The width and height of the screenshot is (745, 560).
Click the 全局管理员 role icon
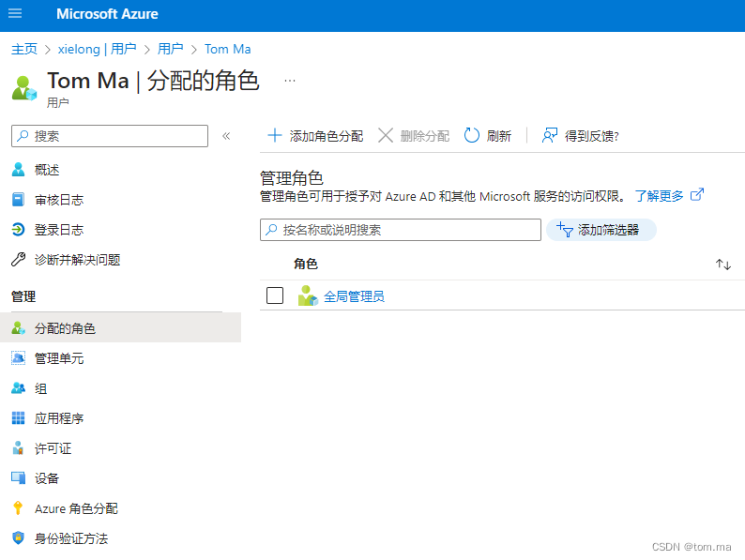click(x=308, y=295)
